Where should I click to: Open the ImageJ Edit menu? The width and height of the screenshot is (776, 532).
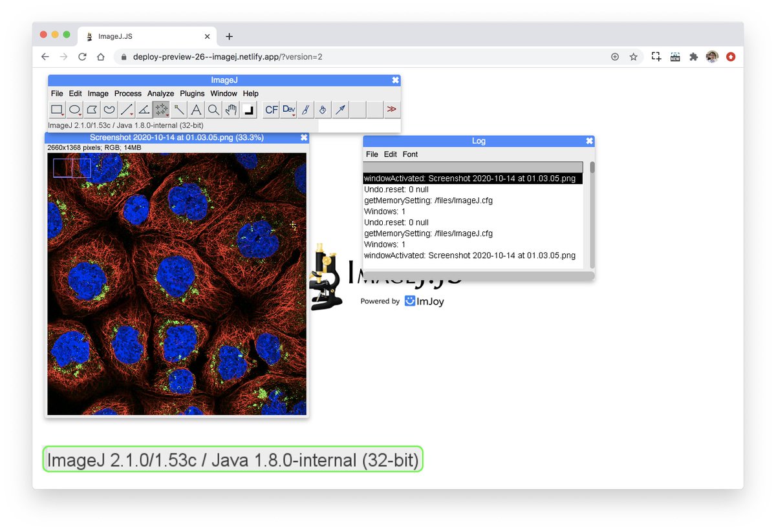(76, 94)
